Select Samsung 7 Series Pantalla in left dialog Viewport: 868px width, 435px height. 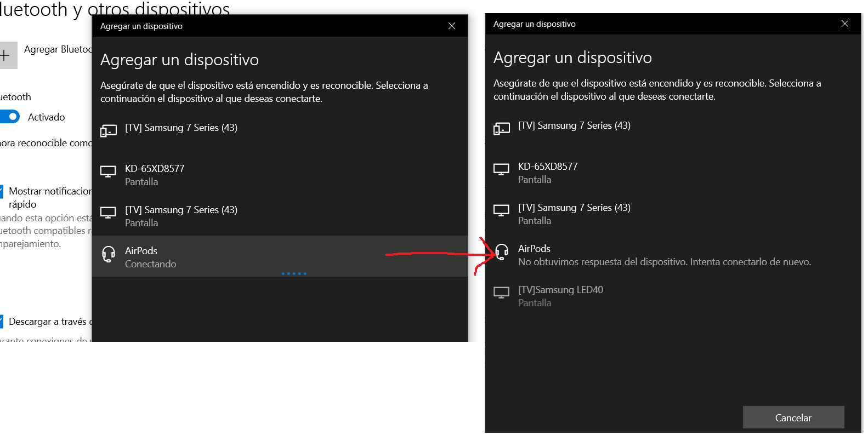click(280, 216)
